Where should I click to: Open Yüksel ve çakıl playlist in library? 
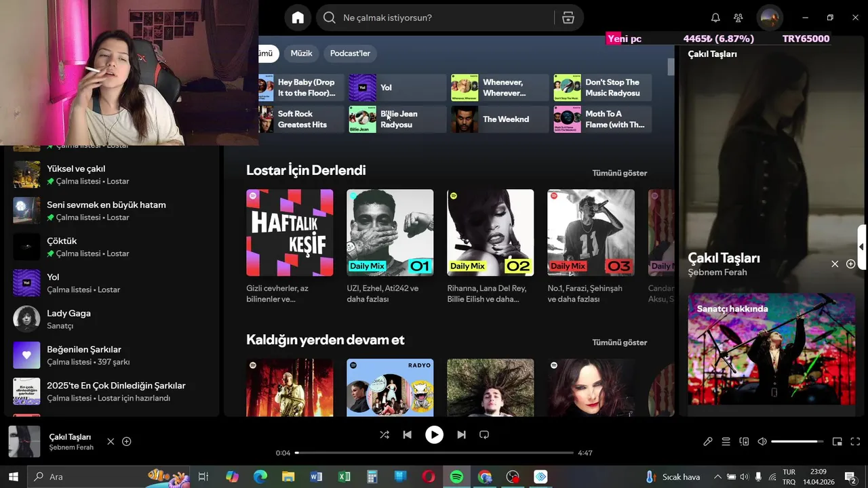coord(112,174)
